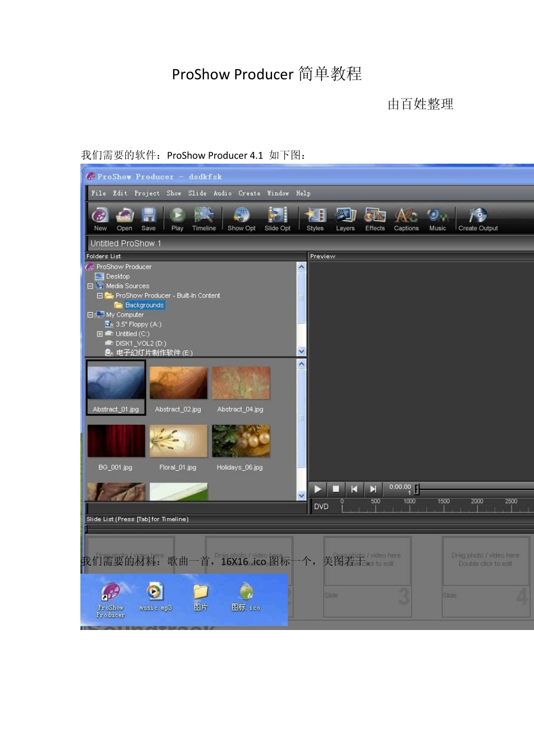The height and width of the screenshot is (756, 534).
Task: Select the Holidays_06.jpg thumbnail
Action: click(x=241, y=448)
